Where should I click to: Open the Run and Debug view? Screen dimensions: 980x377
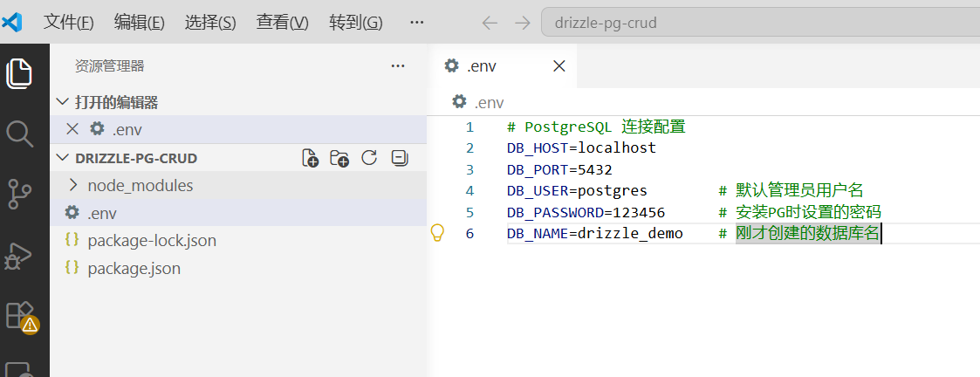pos(19,255)
